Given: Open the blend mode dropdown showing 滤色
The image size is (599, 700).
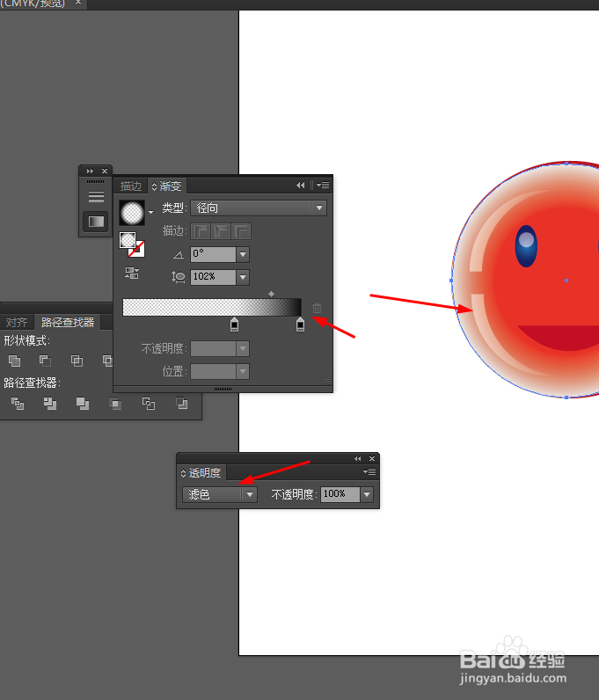Looking at the screenshot, I should [220, 494].
